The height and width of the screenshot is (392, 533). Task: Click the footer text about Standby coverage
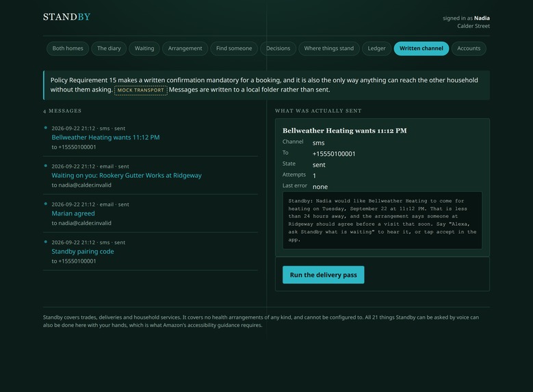261,321
